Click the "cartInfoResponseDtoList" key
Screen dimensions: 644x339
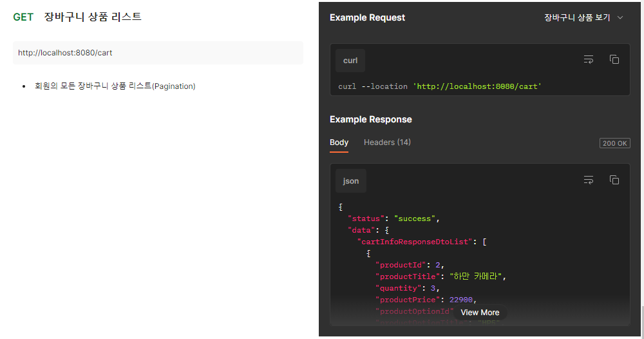coord(415,242)
